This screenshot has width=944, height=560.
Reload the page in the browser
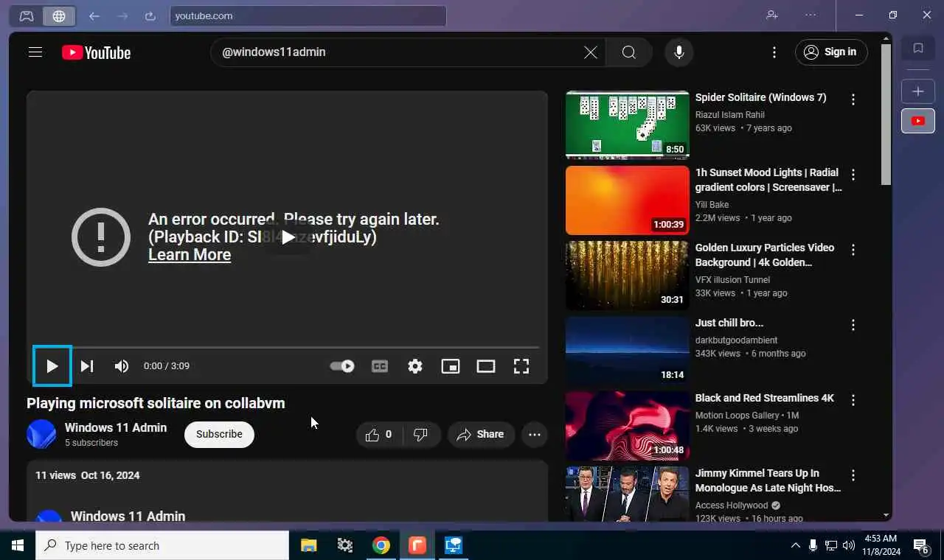coord(150,15)
